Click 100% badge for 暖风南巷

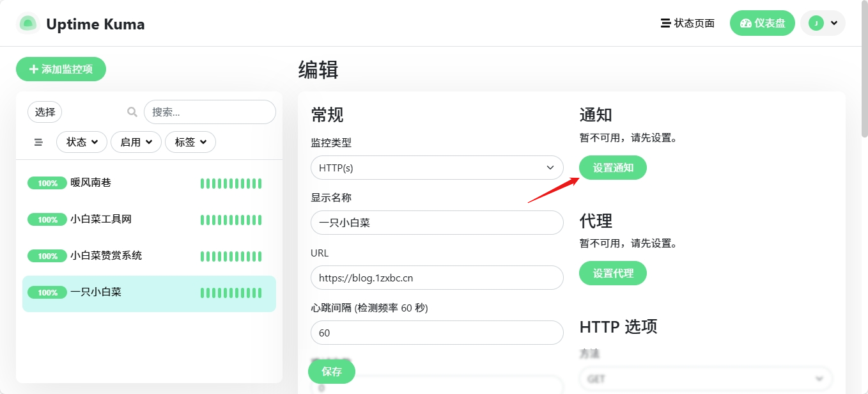point(47,183)
